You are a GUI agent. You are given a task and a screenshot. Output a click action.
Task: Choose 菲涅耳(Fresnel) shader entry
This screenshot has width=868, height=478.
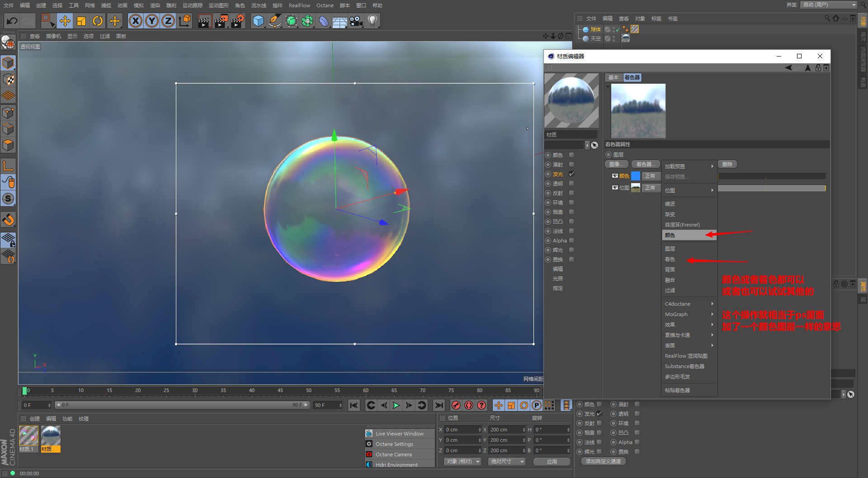pos(689,225)
